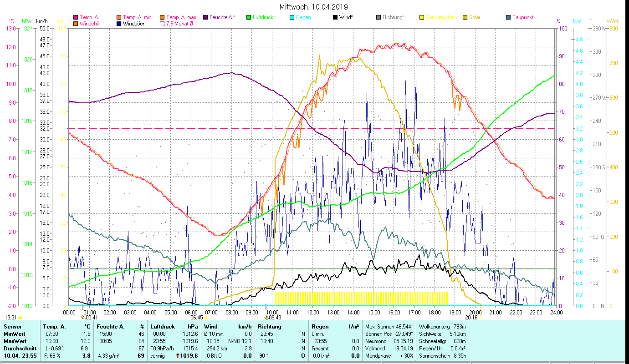Image resolution: width=629 pixels, height=364 pixels.
Task: Click the Temp. A. magenta color swatch
Action: [76, 18]
